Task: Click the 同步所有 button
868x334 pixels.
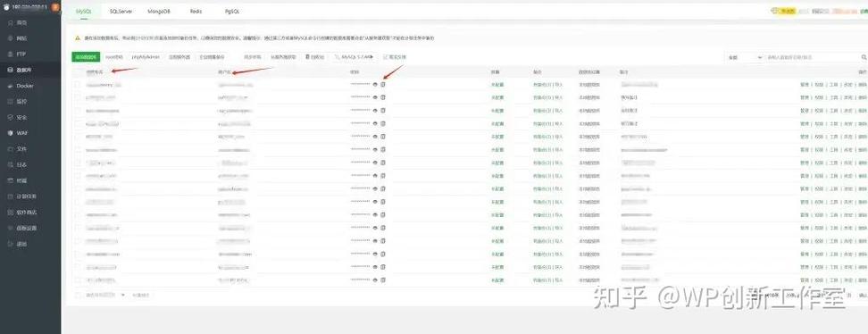Action: pyautogui.click(x=253, y=57)
